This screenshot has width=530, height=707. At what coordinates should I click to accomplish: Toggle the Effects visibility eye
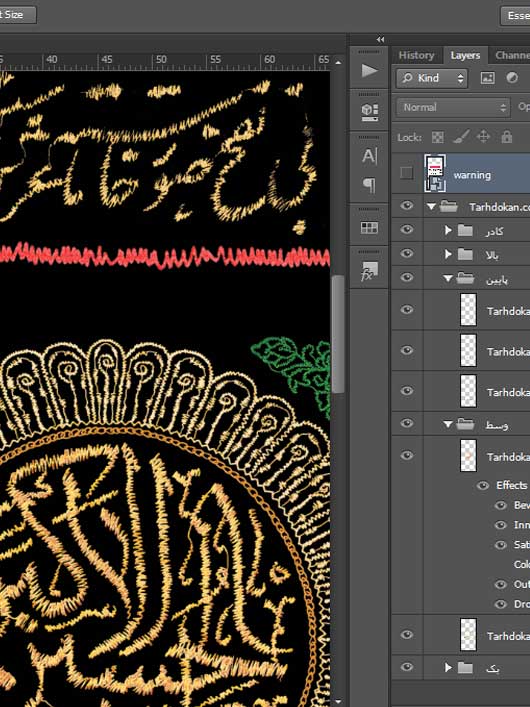(x=483, y=486)
